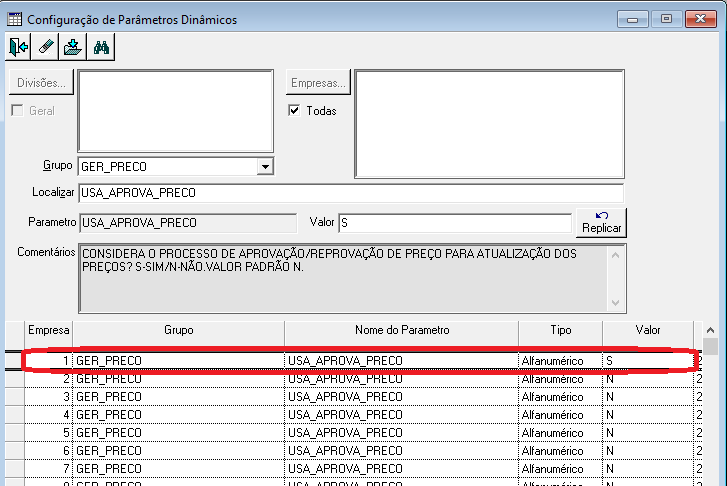Click the Valor column header

pyautogui.click(x=648, y=330)
